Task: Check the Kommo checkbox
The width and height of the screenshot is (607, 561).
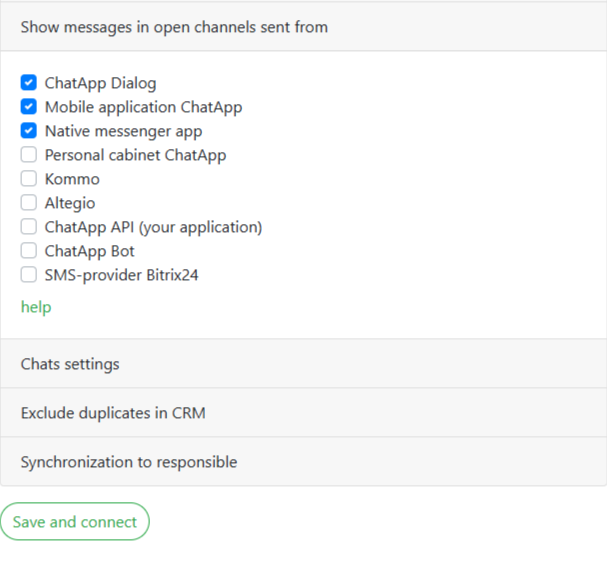Action: pyautogui.click(x=29, y=179)
